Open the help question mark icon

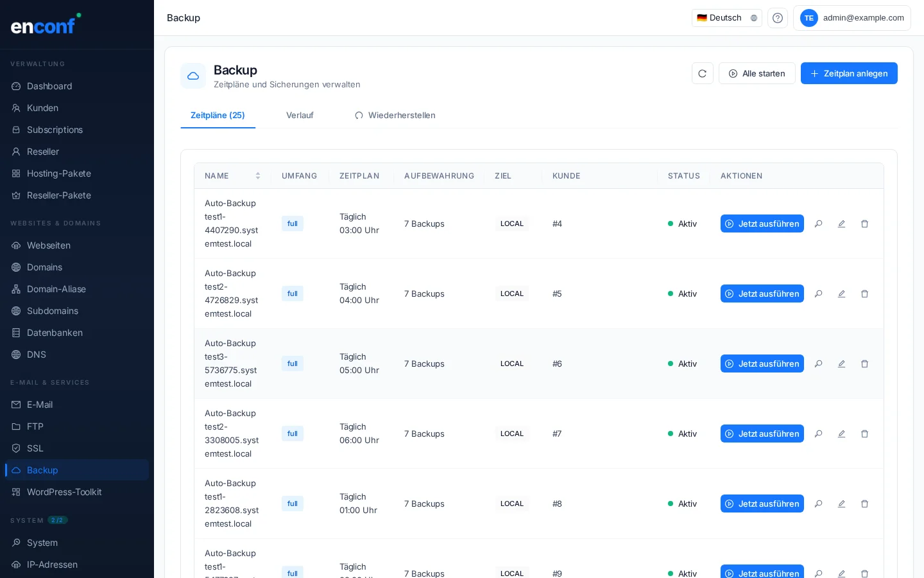click(777, 18)
